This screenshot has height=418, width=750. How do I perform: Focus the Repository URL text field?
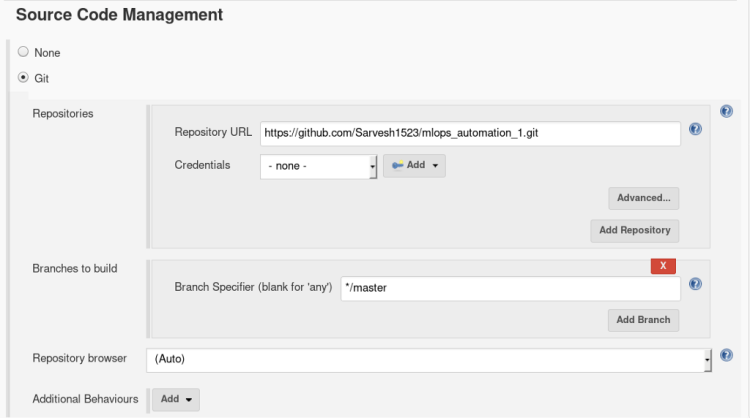click(470, 132)
